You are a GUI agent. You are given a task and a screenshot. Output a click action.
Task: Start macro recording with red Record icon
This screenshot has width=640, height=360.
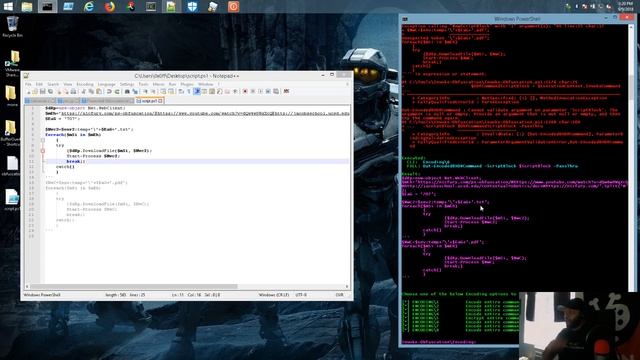click(x=245, y=91)
